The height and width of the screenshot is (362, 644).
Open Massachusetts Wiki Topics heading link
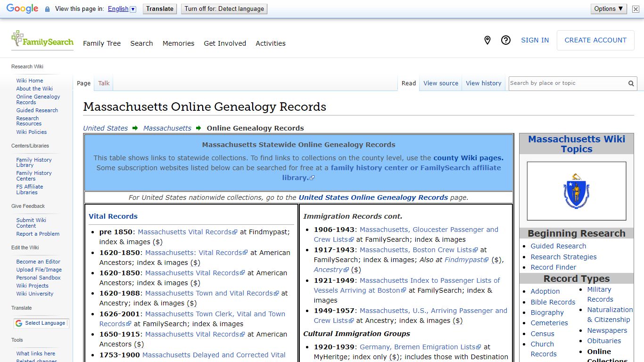[x=577, y=144]
